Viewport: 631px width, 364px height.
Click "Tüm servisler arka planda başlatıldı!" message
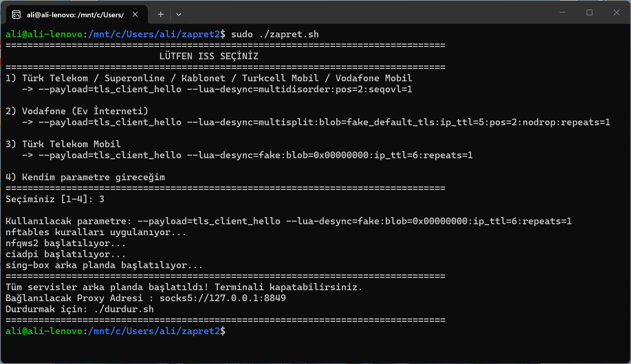[107, 287]
